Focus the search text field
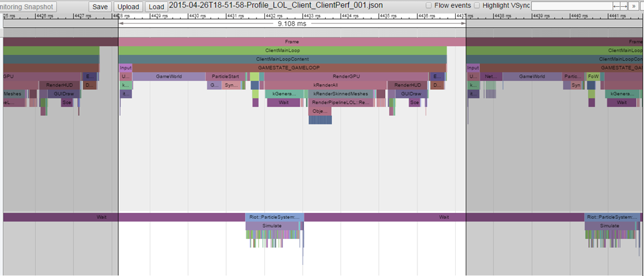Screen dimensions: 644x276 pyautogui.click(x=571, y=6)
